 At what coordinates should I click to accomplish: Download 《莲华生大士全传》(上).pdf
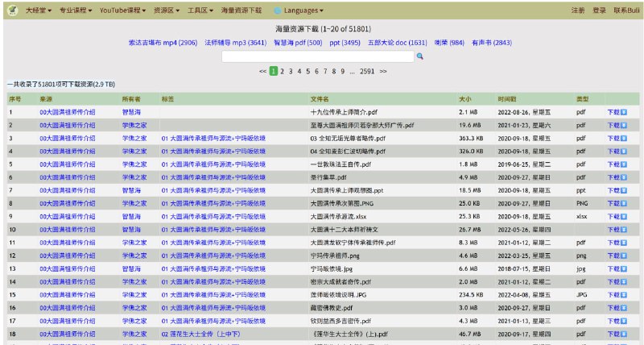click(x=617, y=335)
